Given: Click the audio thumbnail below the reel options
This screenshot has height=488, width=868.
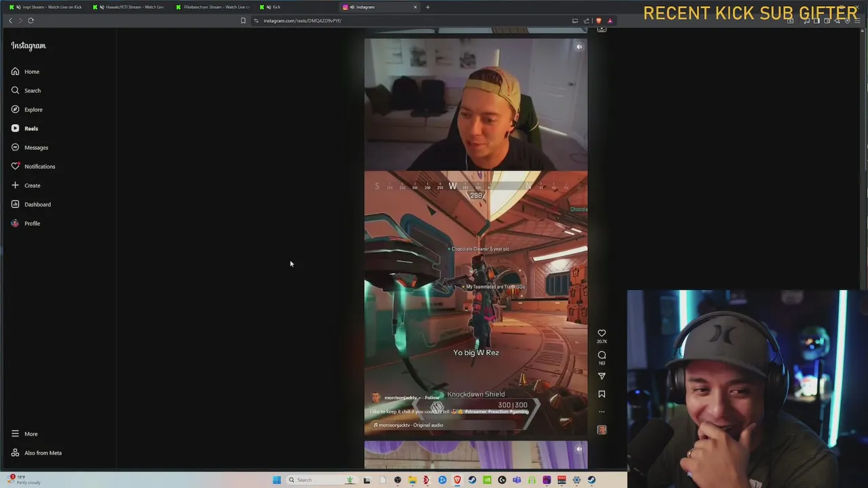Looking at the screenshot, I should pos(601,430).
